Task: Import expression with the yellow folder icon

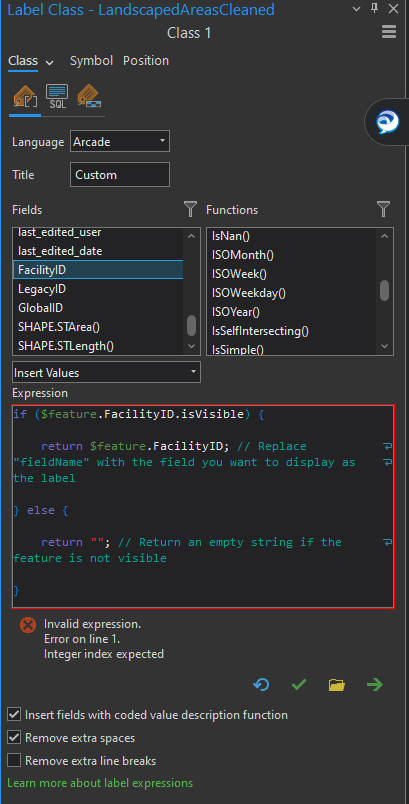Action: (x=337, y=685)
